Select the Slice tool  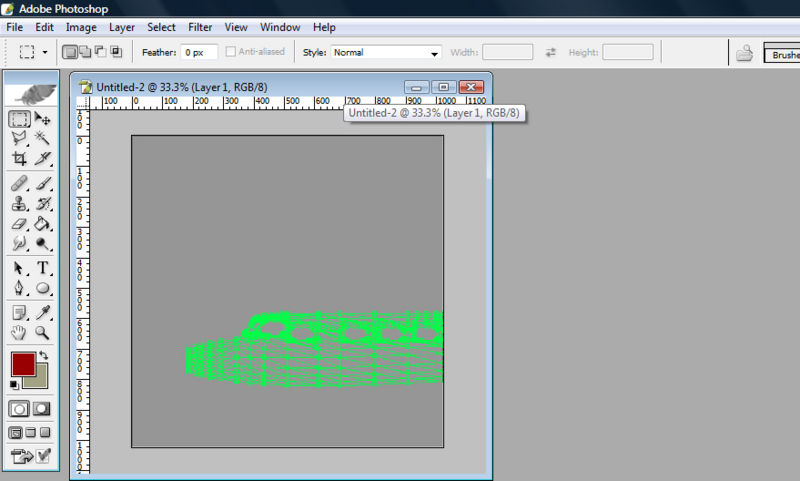point(43,159)
